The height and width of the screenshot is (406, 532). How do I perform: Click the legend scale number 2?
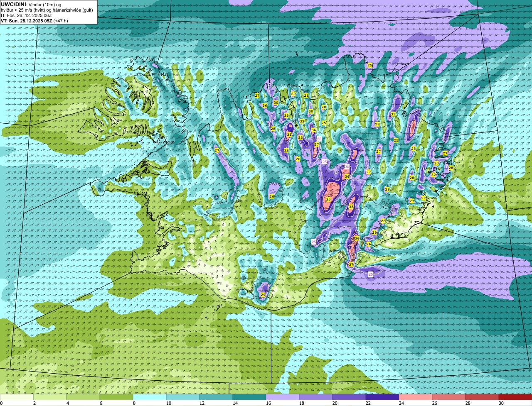coord(34,403)
